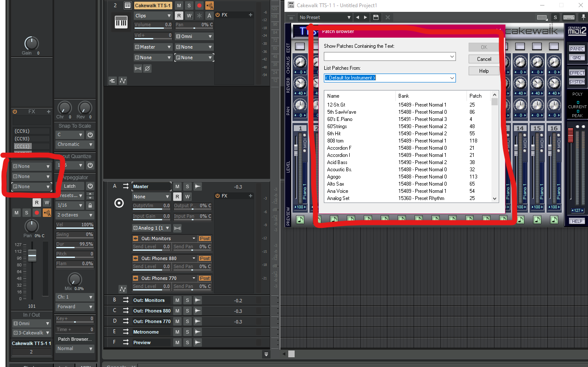
Task: Click Cancel in Patch Browser
Action: pyautogui.click(x=484, y=59)
